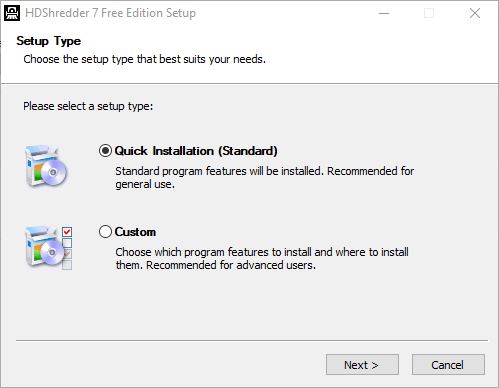This screenshot has width=499, height=388.
Task: Click the advanced users description text
Action: coord(262,258)
